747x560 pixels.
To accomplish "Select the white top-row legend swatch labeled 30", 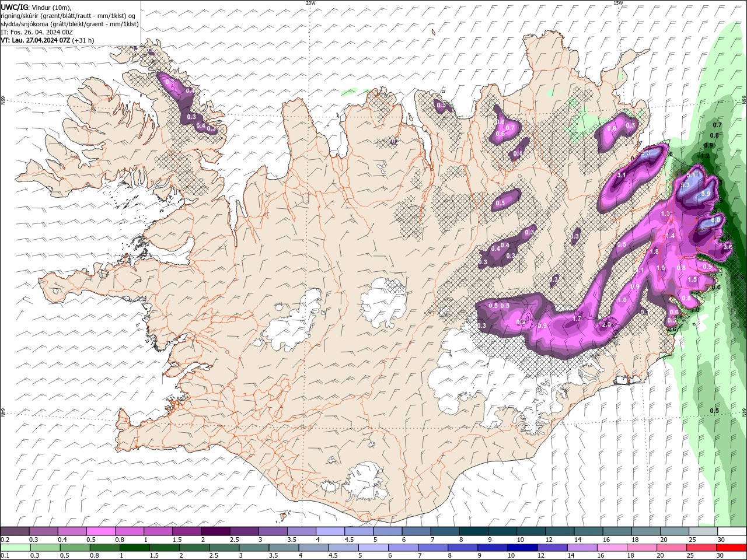I will click(x=732, y=531).
